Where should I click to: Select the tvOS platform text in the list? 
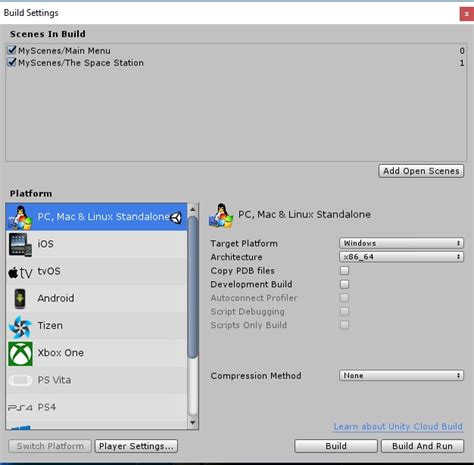click(x=49, y=271)
